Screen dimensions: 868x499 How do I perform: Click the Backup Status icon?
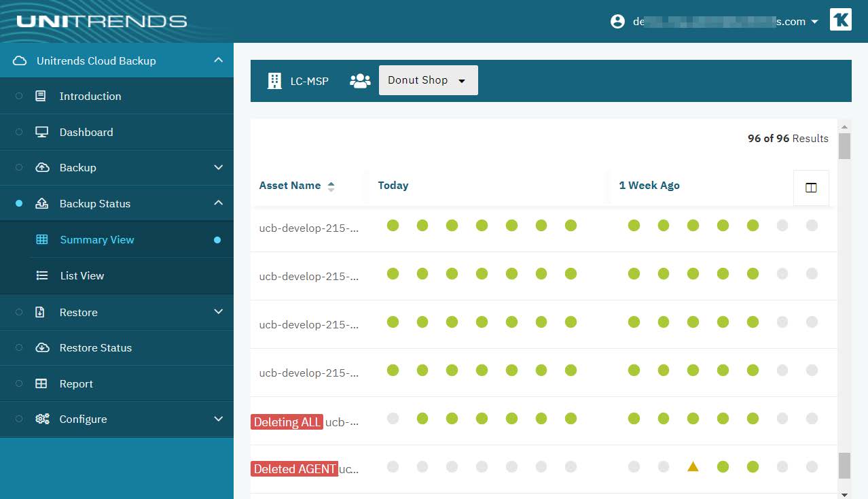tap(41, 203)
